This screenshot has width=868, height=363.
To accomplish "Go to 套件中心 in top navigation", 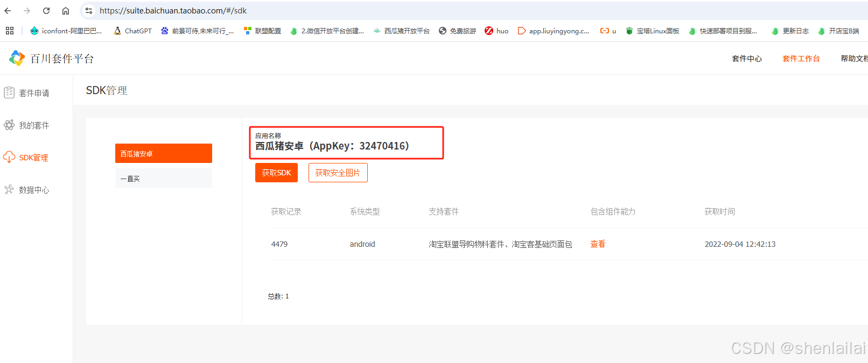I will coord(746,59).
